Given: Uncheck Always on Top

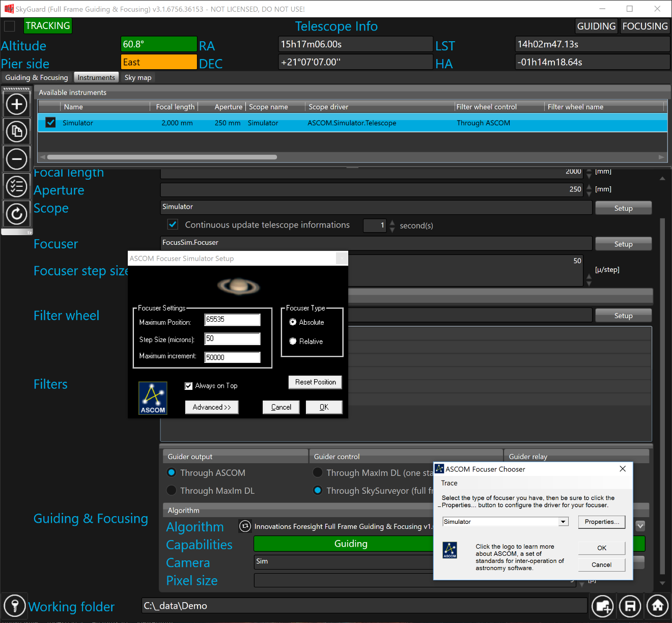Looking at the screenshot, I should pos(188,386).
